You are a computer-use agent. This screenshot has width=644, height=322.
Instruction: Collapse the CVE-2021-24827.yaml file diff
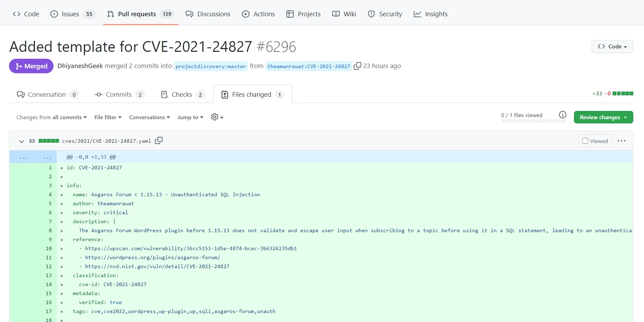pyautogui.click(x=21, y=141)
